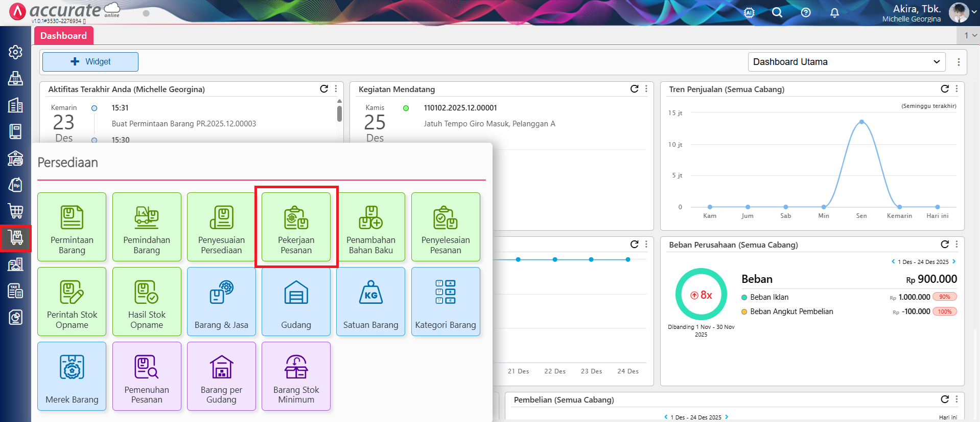Select Gudang warehouse tile

pyautogui.click(x=296, y=301)
